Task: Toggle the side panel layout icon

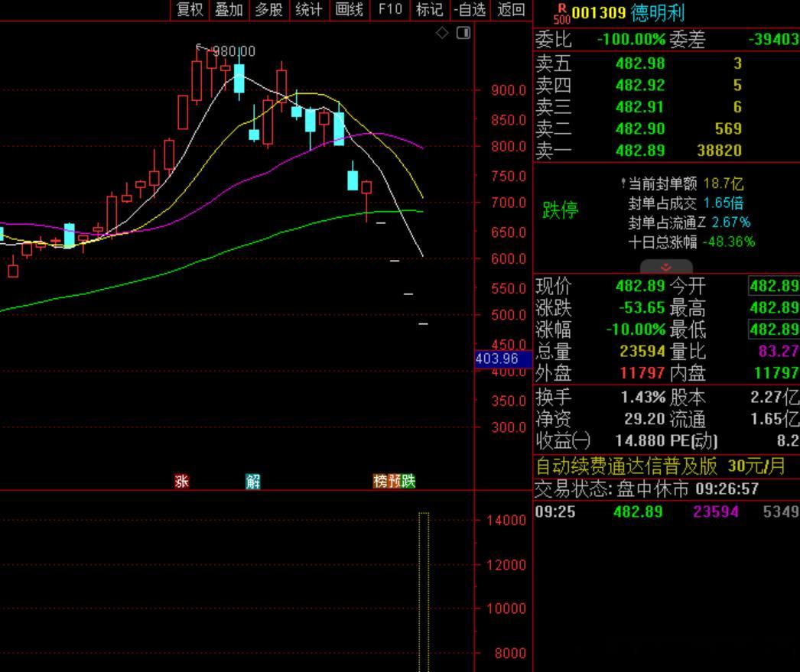Action: (x=463, y=33)
